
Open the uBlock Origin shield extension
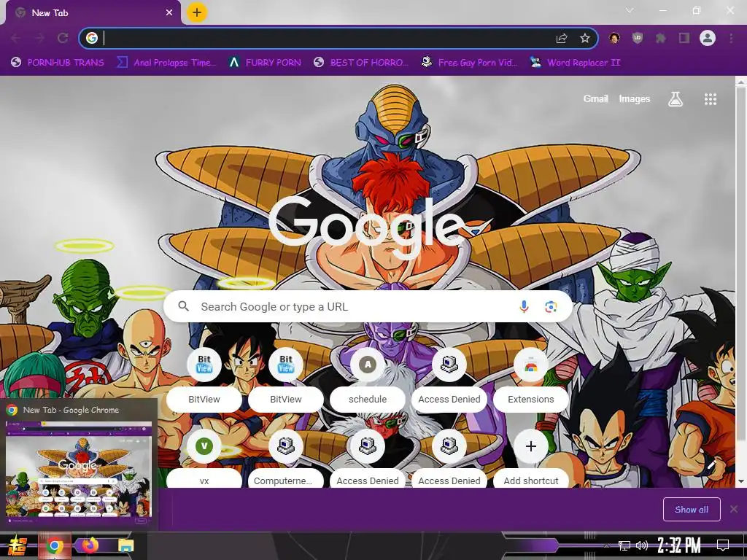tap(638, 38)
